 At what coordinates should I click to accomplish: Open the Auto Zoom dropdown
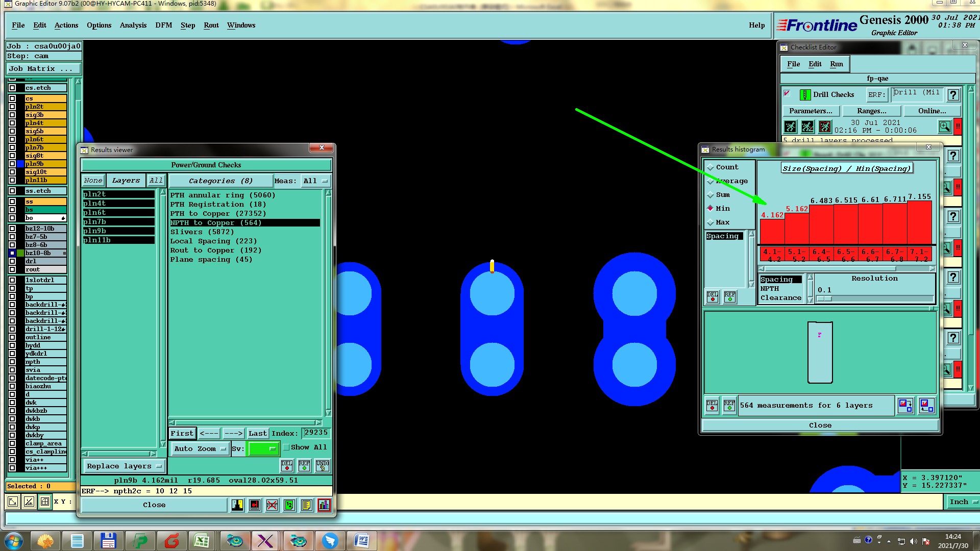coord(200,449)
